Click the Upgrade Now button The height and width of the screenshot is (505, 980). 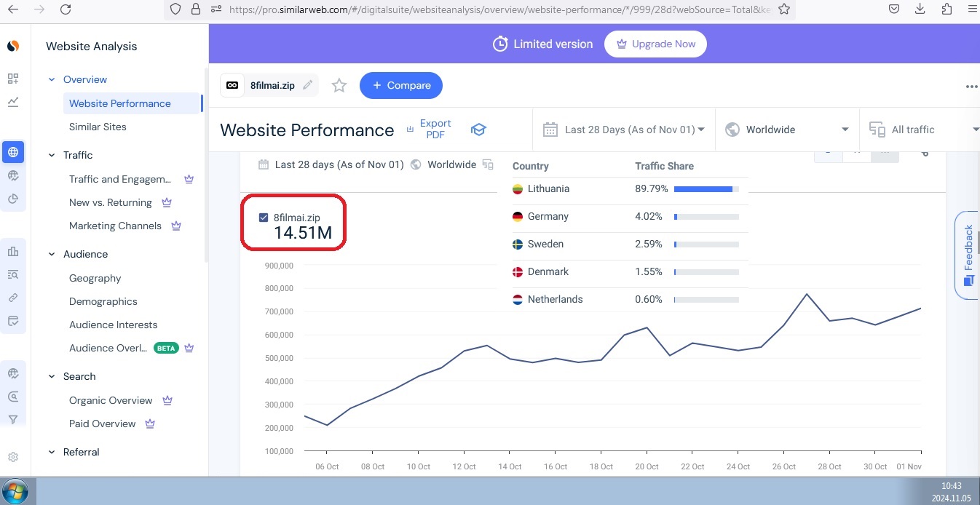pos(655,44)
